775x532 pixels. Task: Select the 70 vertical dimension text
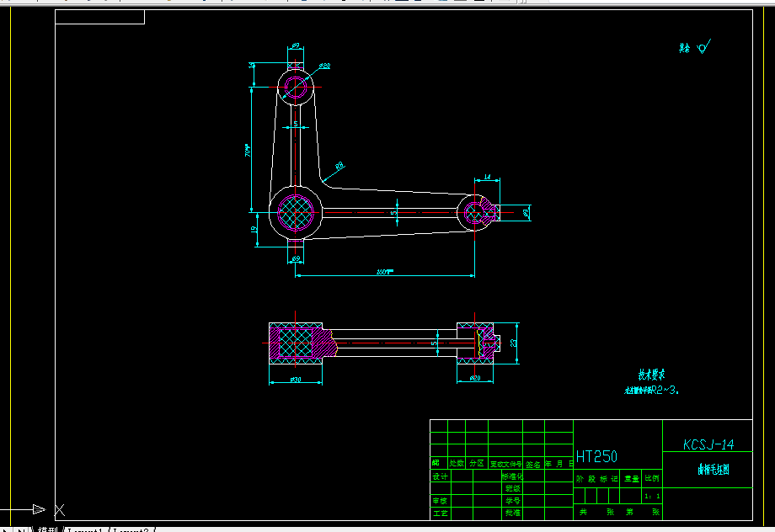tap(249, 151)
